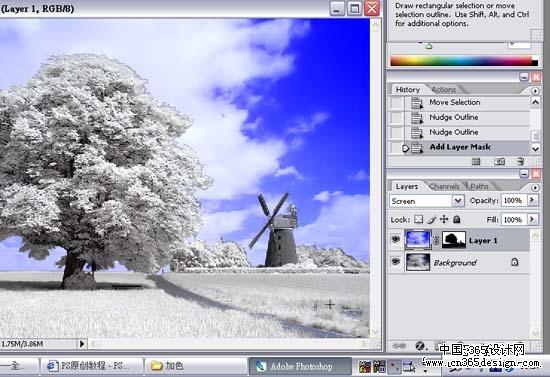Switch to the Channels tab

[x=444, y=186]
